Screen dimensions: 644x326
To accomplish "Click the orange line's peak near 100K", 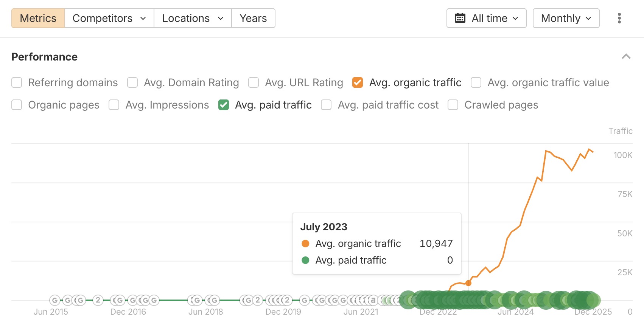I will click(x=589, y=149).
